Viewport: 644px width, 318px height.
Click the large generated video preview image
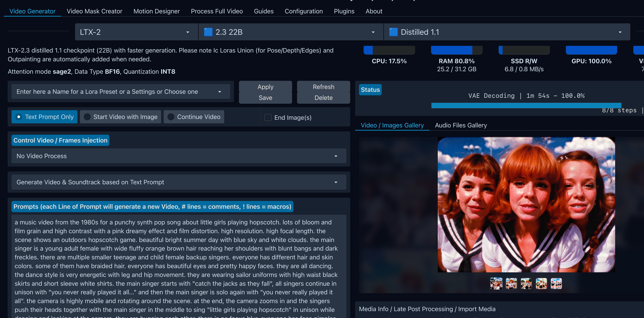[526, 204]
